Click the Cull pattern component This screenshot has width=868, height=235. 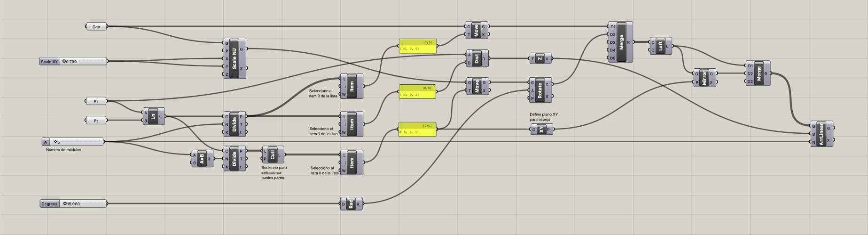pos(273,155)
